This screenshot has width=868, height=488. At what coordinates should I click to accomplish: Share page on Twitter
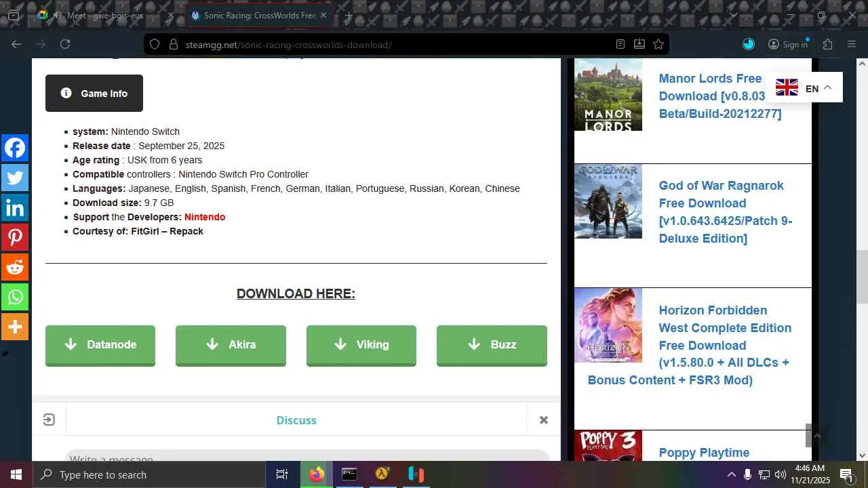[14, 178]
